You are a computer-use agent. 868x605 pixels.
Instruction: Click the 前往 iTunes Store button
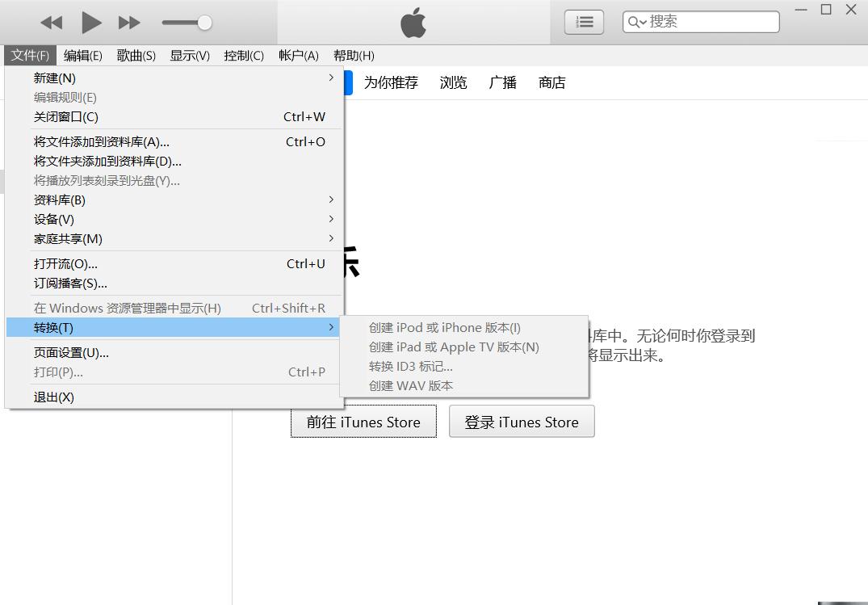point(363,422)
